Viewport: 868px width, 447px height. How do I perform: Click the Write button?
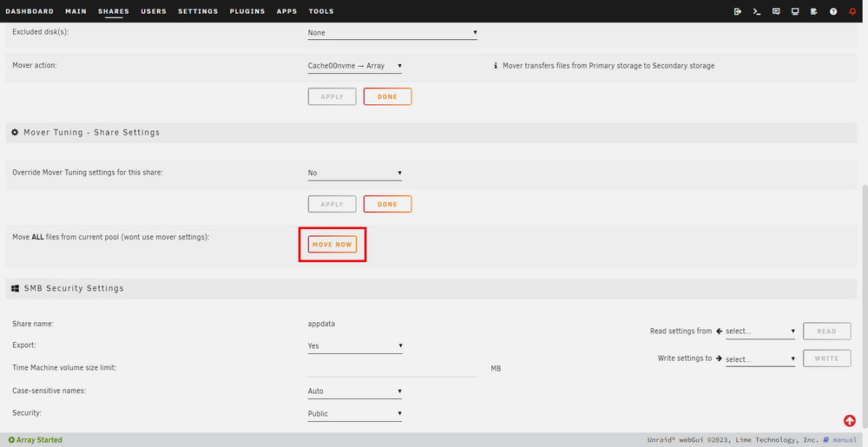click(x=827, y=358)
